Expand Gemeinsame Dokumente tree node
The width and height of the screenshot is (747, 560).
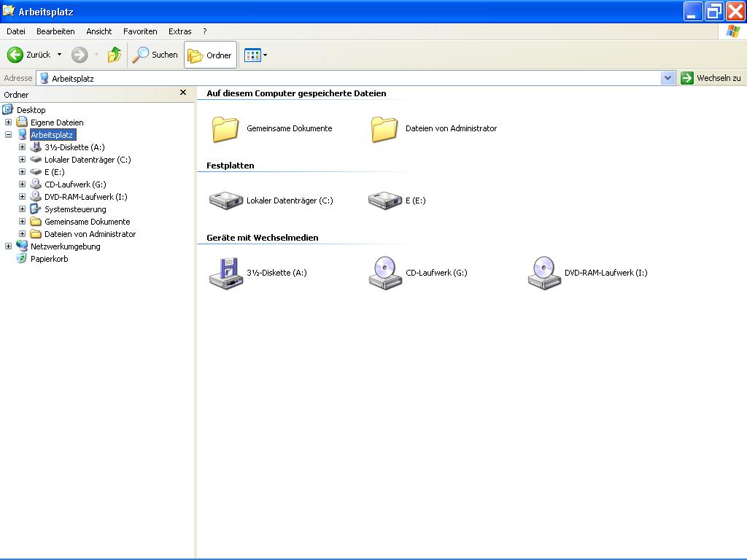tap(22, 222)
